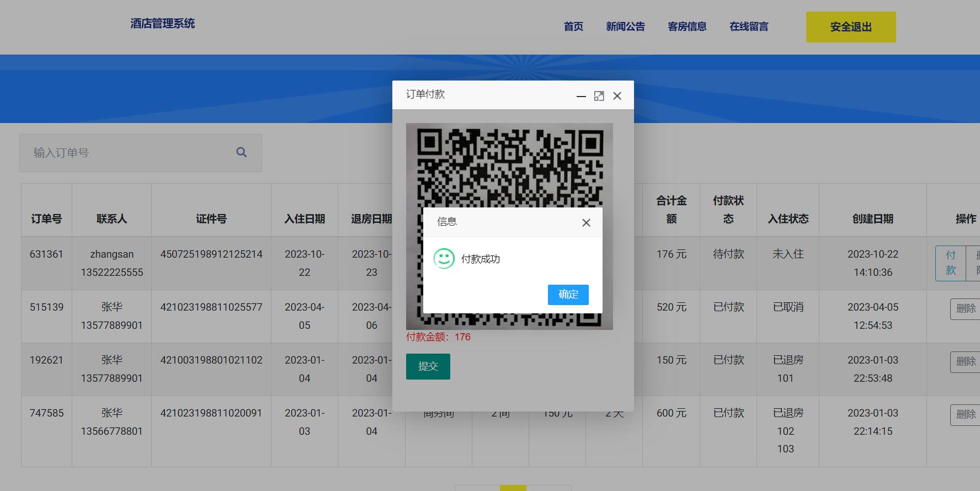Screen dimensions: 980x491
Task: Click the 联系人 column header
Action: click(111, 219)
